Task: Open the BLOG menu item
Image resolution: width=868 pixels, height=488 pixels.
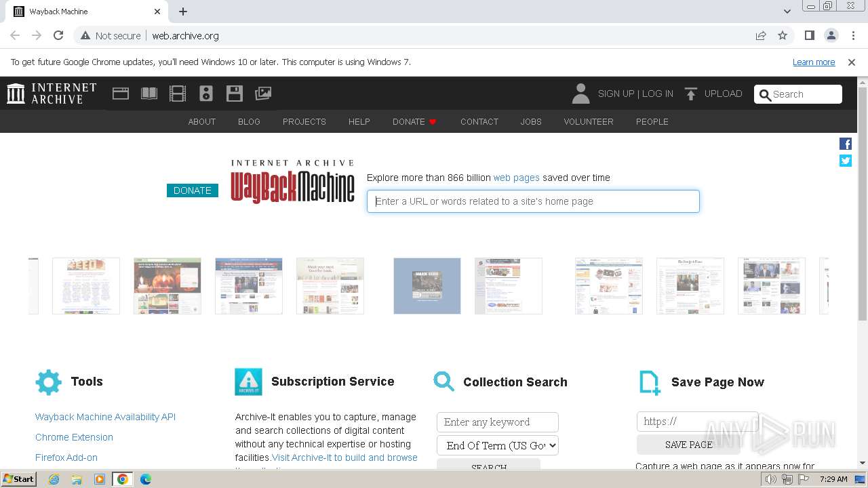Action: click(x=249, y=121)
